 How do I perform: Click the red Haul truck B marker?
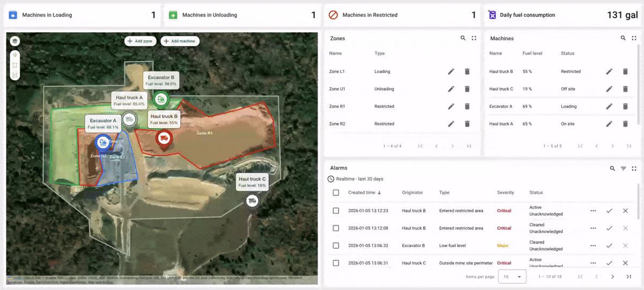[164, 139]
